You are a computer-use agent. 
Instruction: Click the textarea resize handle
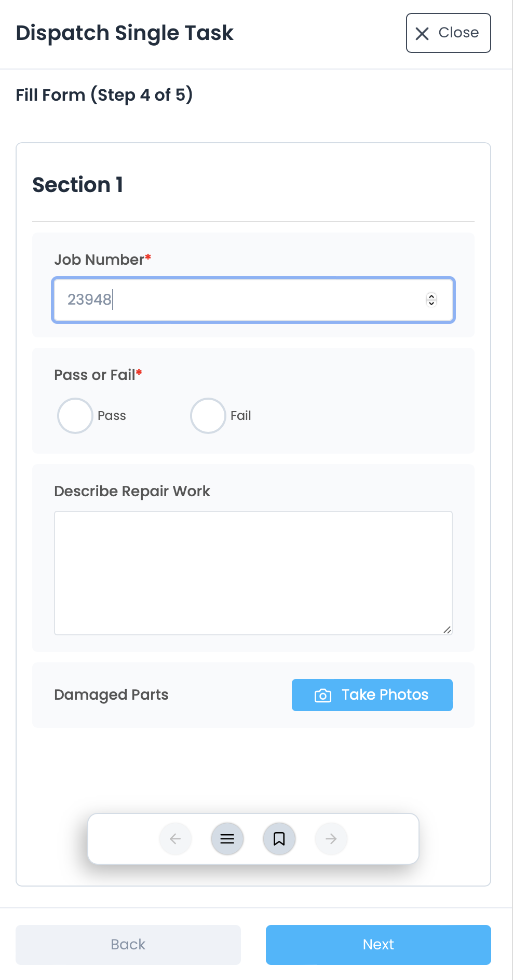[448, 631]
